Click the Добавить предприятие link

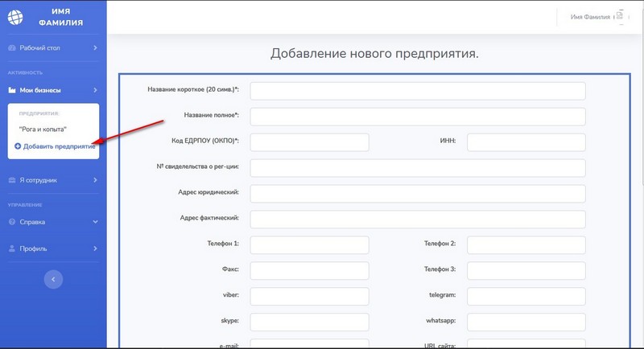[59, 146]
